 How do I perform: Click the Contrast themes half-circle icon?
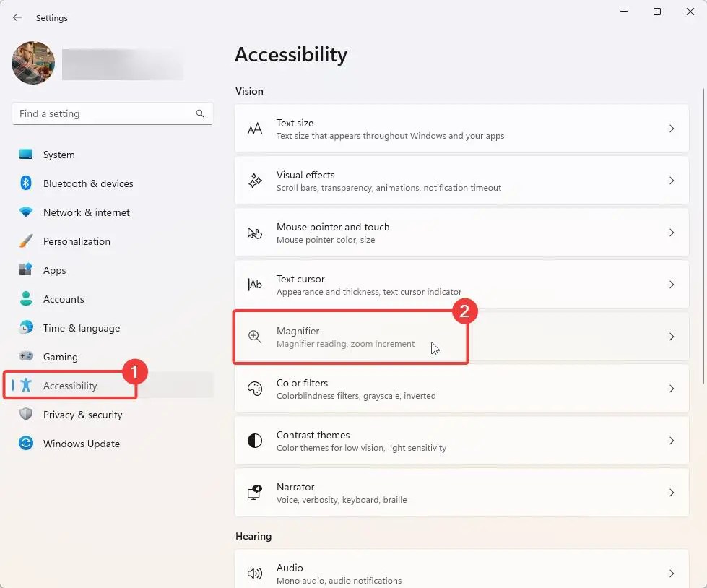coord(255,441)
